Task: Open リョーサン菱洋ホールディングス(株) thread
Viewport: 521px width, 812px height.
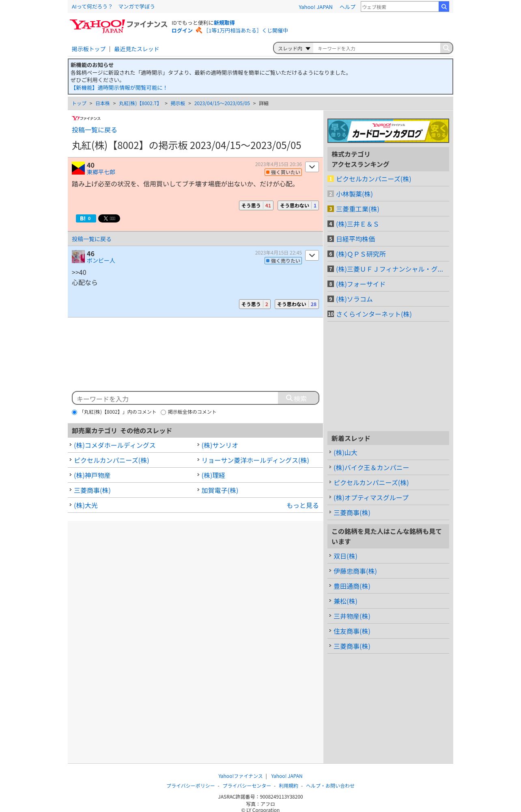Action: tap(255, 460)
